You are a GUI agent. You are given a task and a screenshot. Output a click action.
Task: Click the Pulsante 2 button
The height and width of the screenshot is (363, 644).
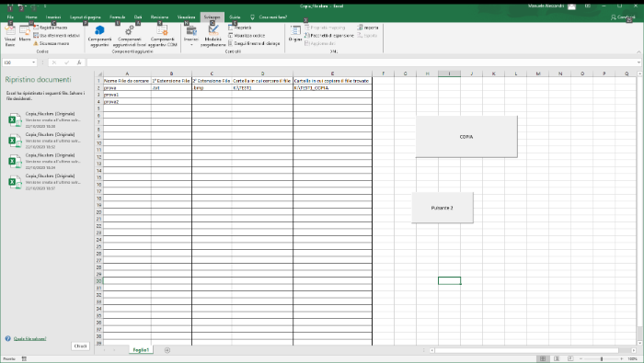coord(442,208)
